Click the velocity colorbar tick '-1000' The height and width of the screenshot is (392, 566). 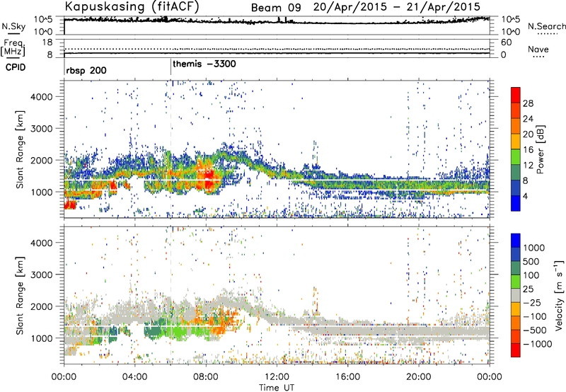[537, 344]
